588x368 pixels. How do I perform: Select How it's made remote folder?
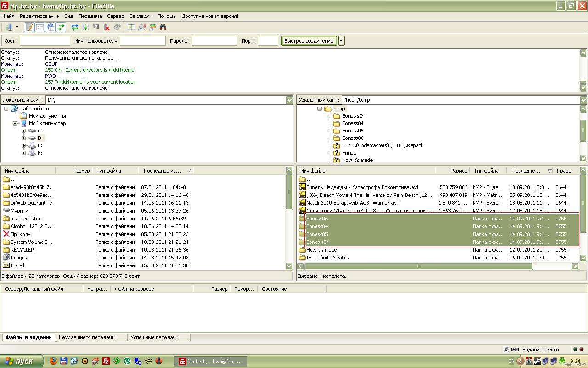[322, 250]
